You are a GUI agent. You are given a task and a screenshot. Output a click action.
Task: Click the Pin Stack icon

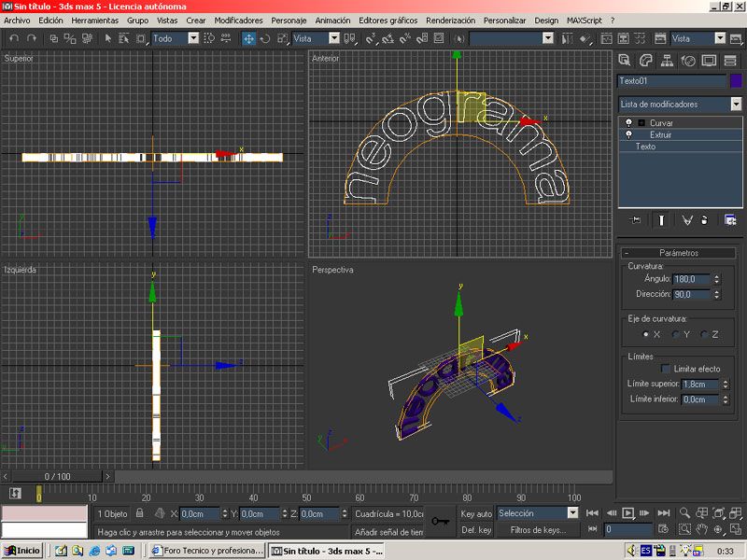point(635,220)
